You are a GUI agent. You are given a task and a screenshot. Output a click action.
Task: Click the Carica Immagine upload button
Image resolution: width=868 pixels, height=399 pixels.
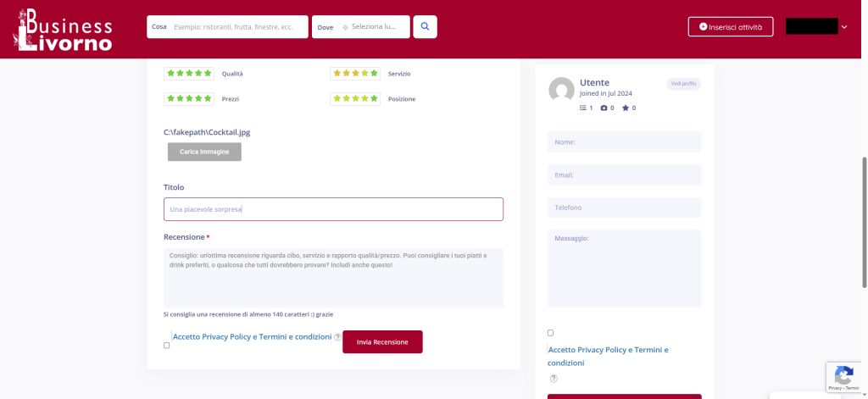(x=204, y=152)
